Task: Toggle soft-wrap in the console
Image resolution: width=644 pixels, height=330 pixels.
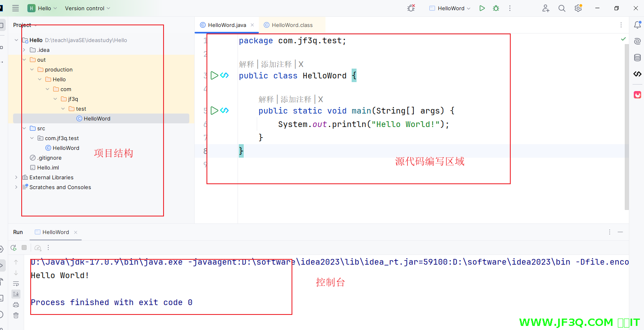Action: pos(16,283)
